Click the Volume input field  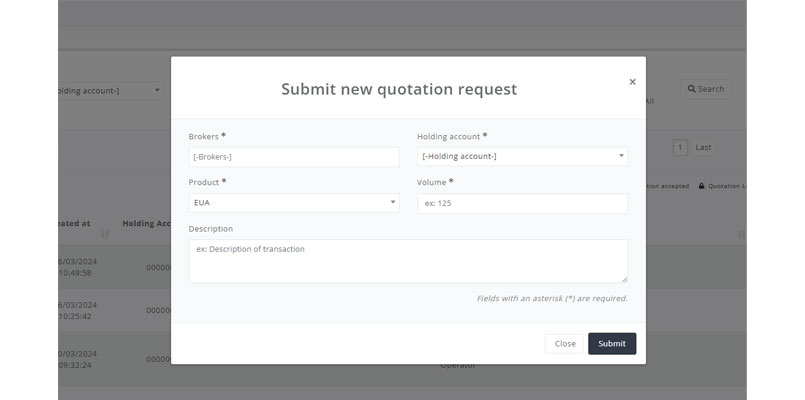[522, 203]
